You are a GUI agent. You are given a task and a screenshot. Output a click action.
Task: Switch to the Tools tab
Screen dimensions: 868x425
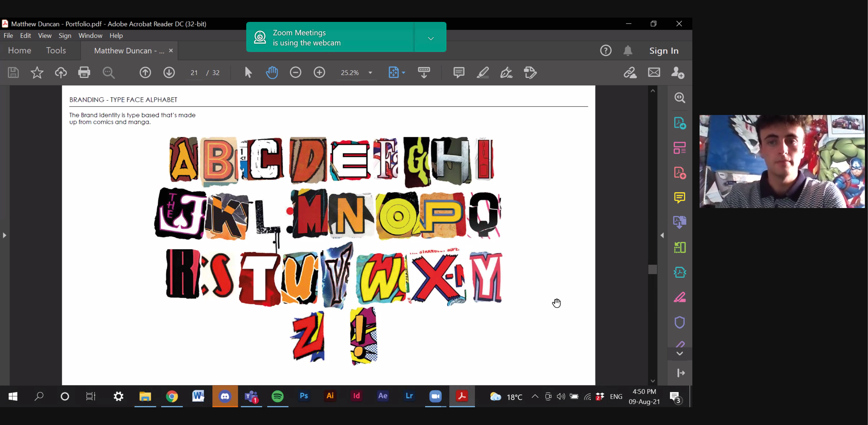point(56,51)
